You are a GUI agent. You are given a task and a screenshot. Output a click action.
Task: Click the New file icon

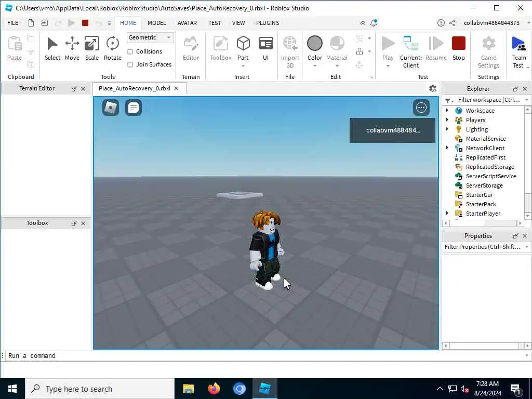pos(31,23)
